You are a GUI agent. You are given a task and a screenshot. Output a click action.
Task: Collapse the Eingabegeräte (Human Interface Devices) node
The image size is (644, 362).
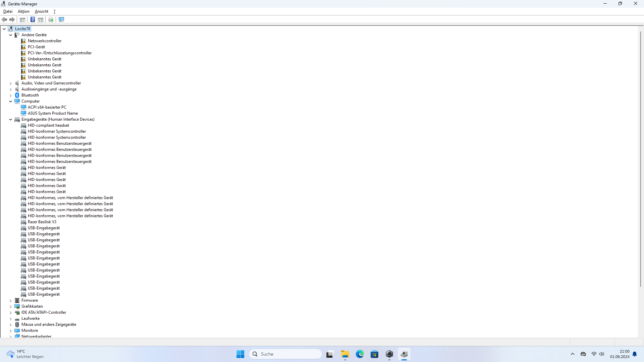(11, 119)
